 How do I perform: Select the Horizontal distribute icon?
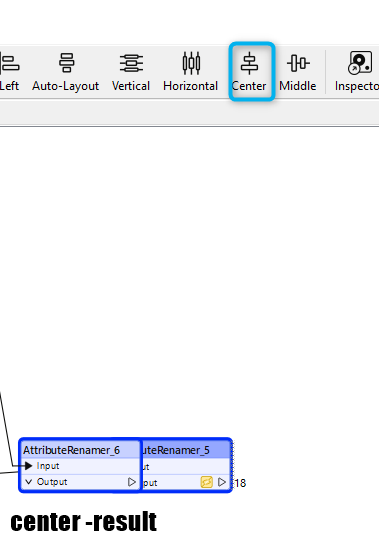pyautogui.click(x=191, y=71)
